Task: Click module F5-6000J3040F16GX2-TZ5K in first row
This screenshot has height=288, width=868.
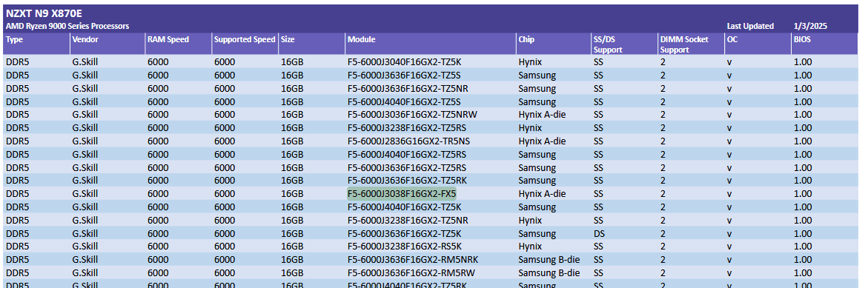Action: point(404,62)
